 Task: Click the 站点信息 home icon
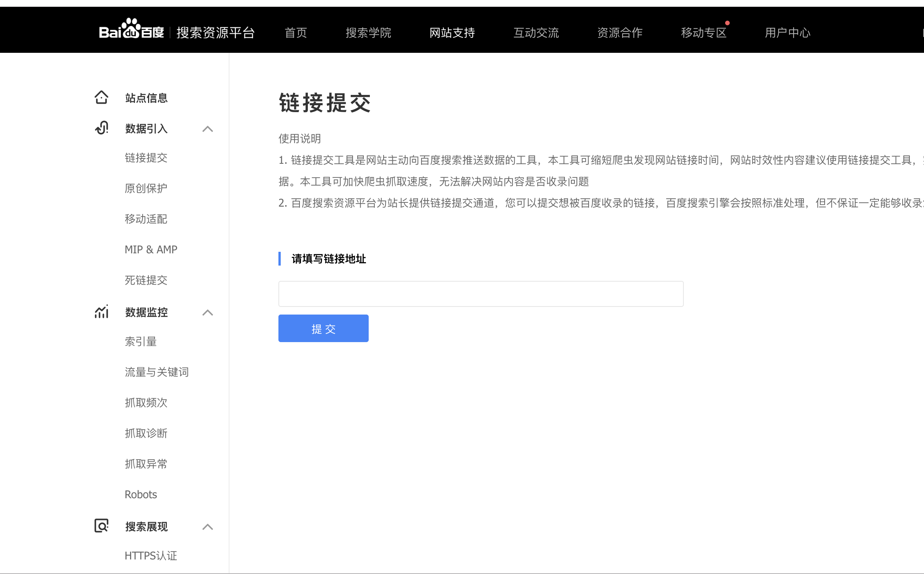coord(101,98)
